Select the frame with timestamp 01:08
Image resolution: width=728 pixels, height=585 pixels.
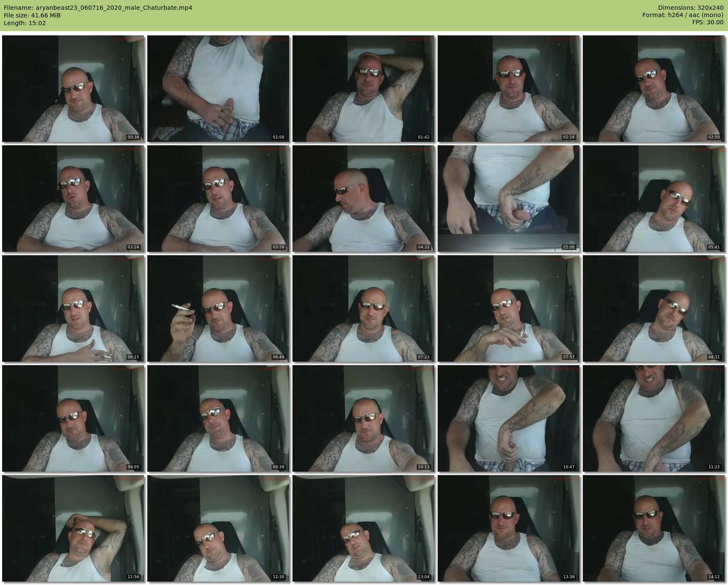pyautogui.click(x=218, y=89)
